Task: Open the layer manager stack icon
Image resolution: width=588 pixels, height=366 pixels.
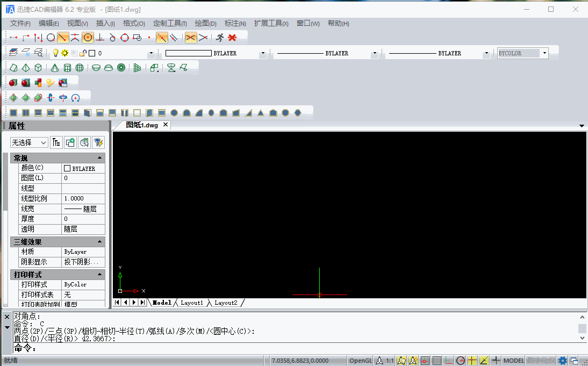Action: (13, 53)
